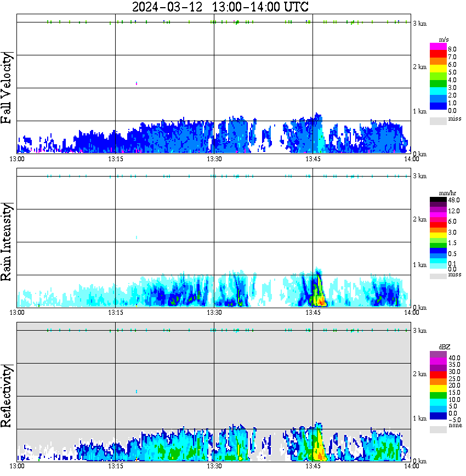Click 13:15 under the Fall Velocity panel
This screenshot has width=466, height=476.
click(x=115, y=159)
